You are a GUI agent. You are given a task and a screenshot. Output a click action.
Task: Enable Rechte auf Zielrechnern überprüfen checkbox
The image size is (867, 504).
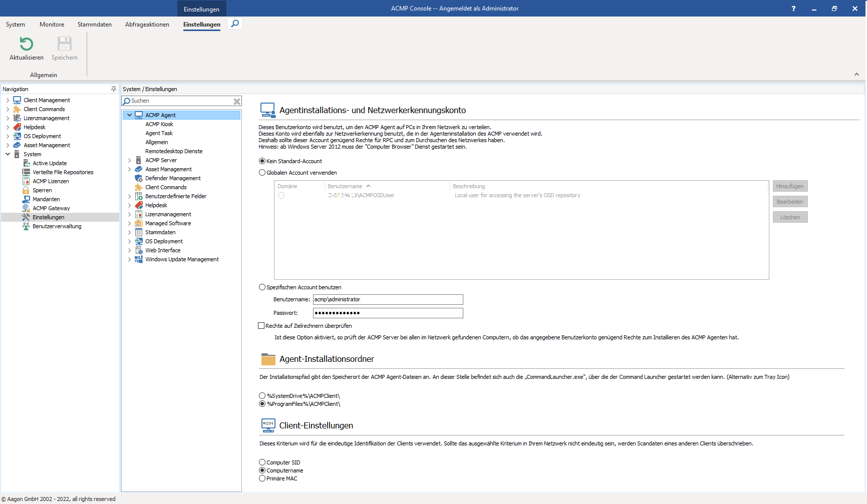point(261,326)
